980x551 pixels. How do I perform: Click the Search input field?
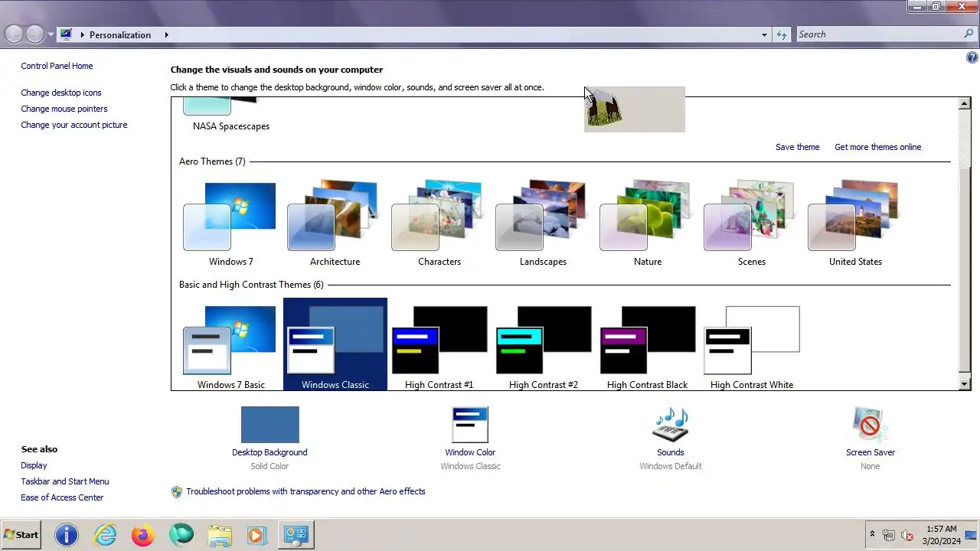coord(879,34)
